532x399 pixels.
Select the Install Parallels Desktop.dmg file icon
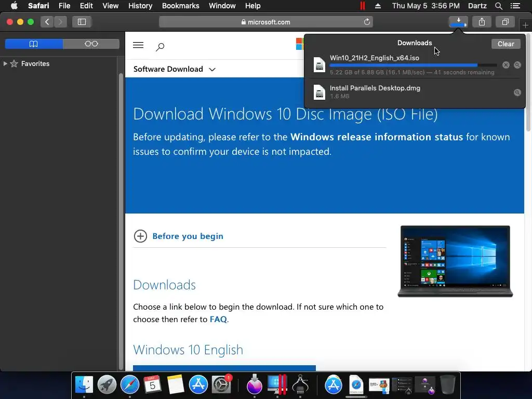320,92
